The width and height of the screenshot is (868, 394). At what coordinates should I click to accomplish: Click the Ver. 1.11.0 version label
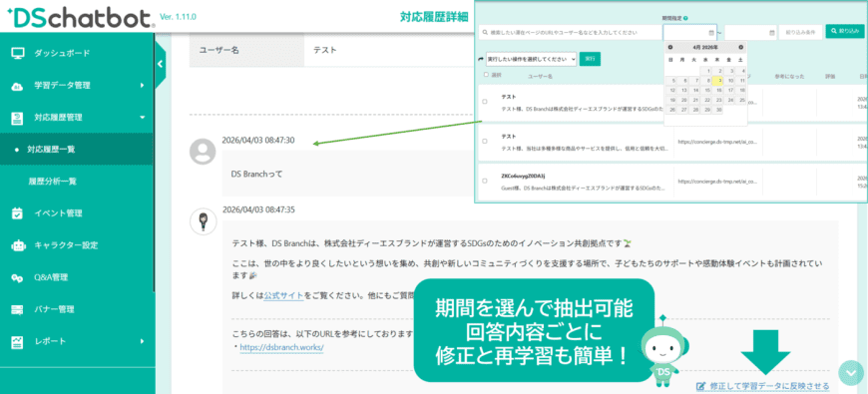(x=178, y=17)
